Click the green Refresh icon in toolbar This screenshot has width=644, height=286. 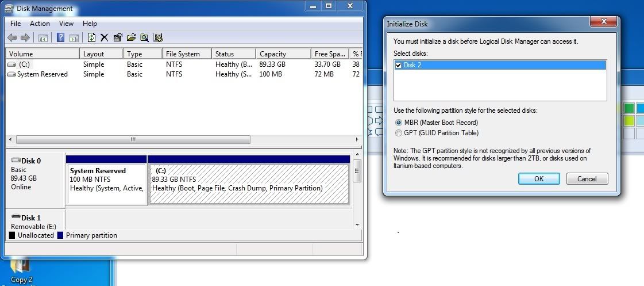point(91,38)
